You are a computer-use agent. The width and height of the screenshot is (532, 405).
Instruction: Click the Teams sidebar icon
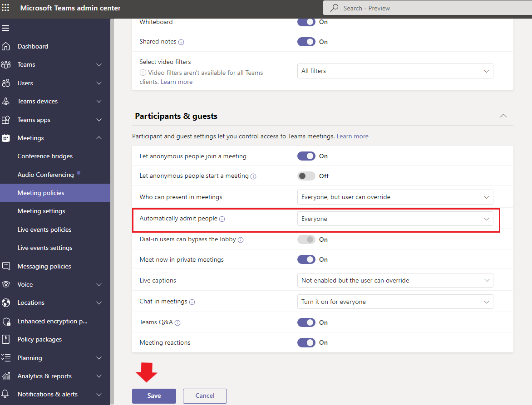pyautogui.click(x=6, y=65)
